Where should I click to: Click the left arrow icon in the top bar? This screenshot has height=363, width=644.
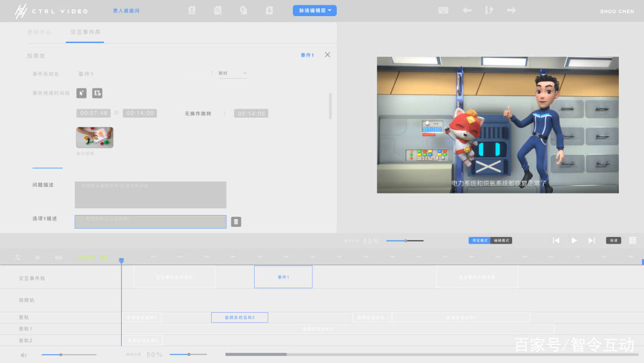point(467,10)
